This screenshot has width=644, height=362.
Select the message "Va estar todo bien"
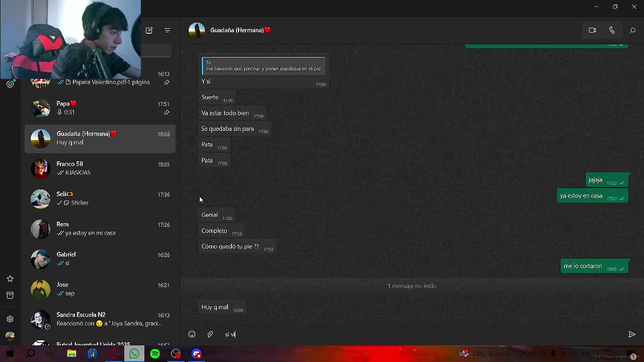pyautogui.click(x=232, y=114)
